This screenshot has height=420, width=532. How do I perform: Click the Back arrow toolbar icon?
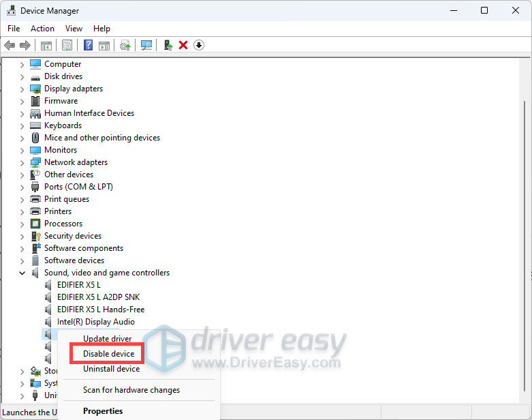click(x=10, y=45)
